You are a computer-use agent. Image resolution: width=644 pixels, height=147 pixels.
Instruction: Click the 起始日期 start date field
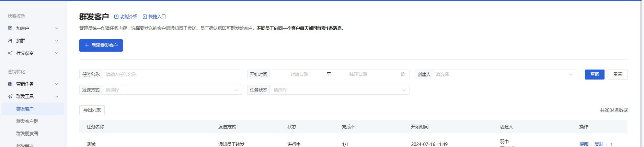click(299, 74)
